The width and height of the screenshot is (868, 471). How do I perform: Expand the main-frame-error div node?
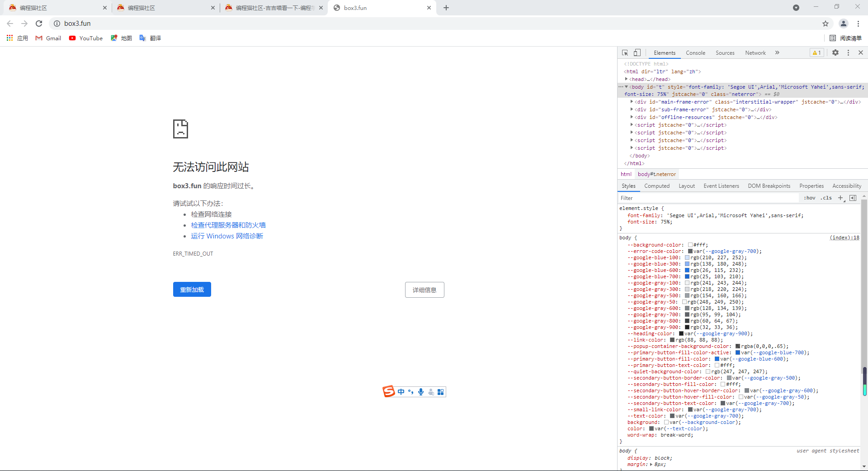632,102
